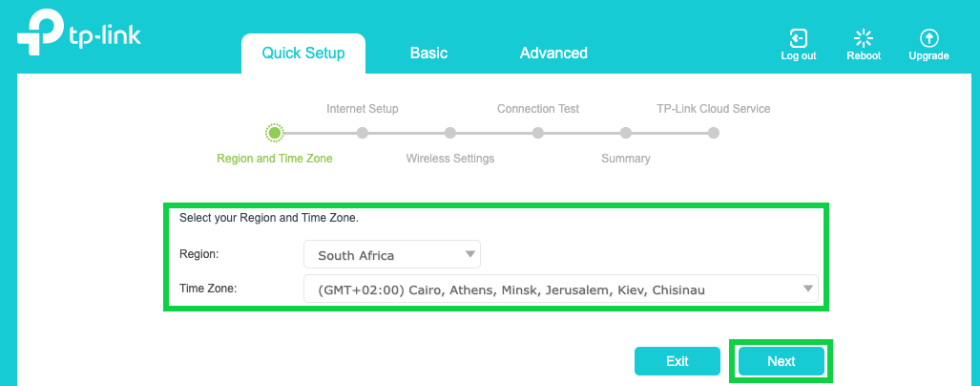This screenshot has width=980, height=386.
Task: Expand the Time Zone dropdown list
Action: (560, 289)
